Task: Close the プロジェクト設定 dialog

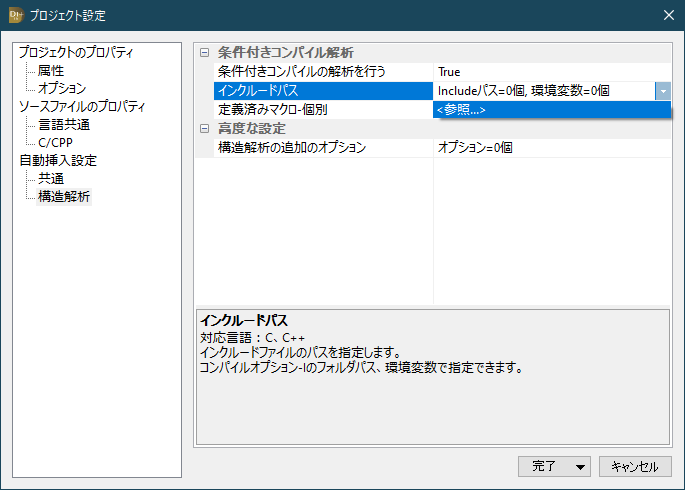Action: point(668,15)
